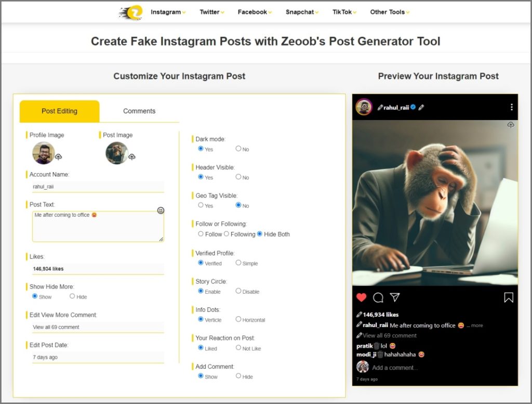The height and width of the screenshot is (404, 532).
Task: Open emoji picker for Post Text
Action: click(161, 211)
